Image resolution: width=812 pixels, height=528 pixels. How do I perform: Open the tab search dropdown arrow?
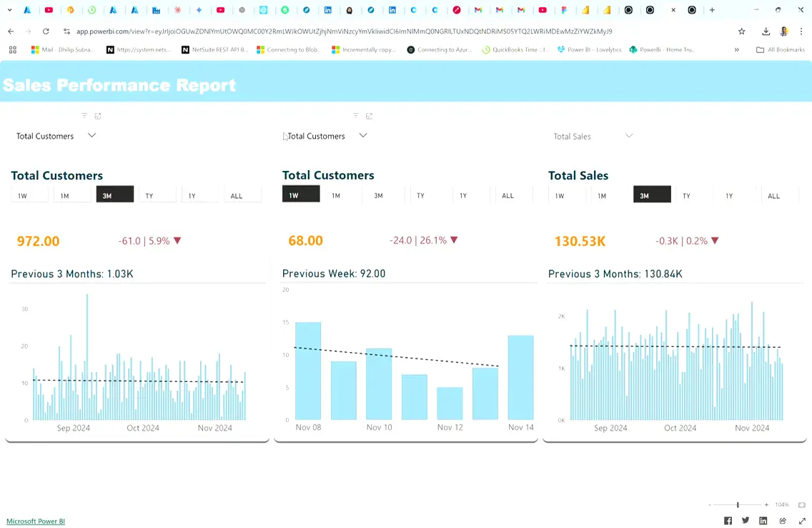[9, 10]
